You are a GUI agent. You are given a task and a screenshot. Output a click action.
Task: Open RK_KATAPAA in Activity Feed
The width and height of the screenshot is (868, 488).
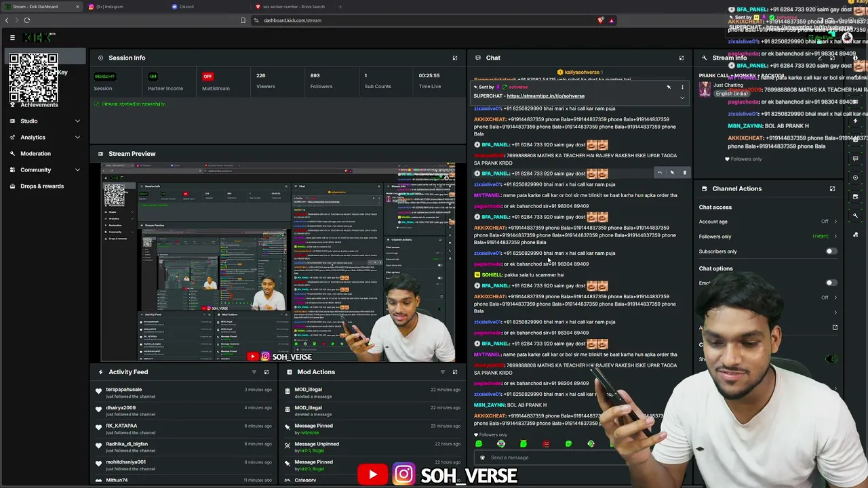121,426
